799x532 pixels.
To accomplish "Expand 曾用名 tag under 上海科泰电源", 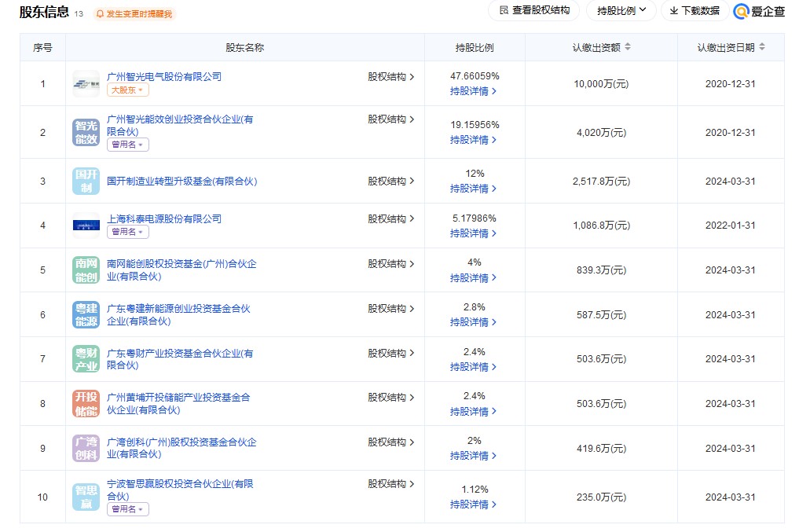I will point(127,232).
